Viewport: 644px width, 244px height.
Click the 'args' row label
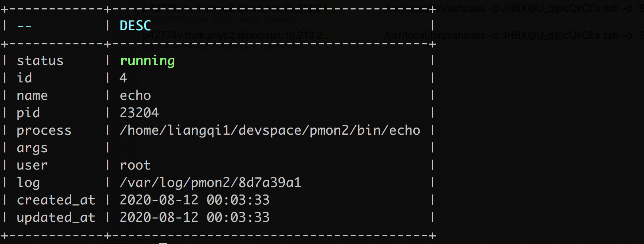point(32,148)
